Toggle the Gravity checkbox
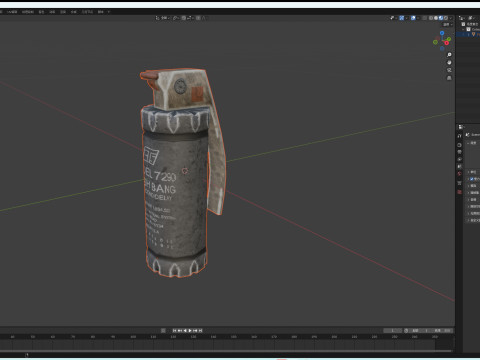This screenshot has width=480, height=360. [472, 179]
